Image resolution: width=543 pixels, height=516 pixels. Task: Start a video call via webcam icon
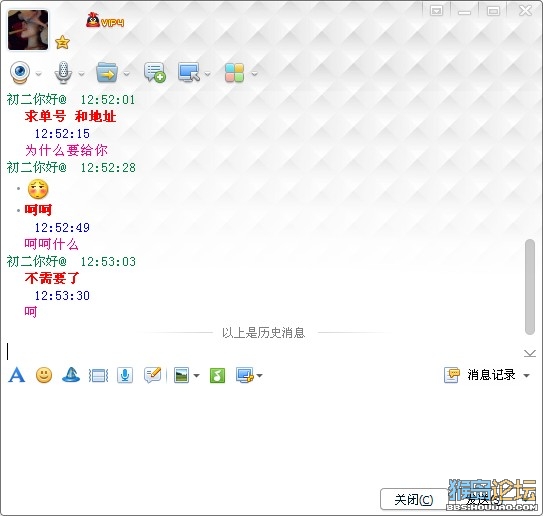click(x=20, y=72)
